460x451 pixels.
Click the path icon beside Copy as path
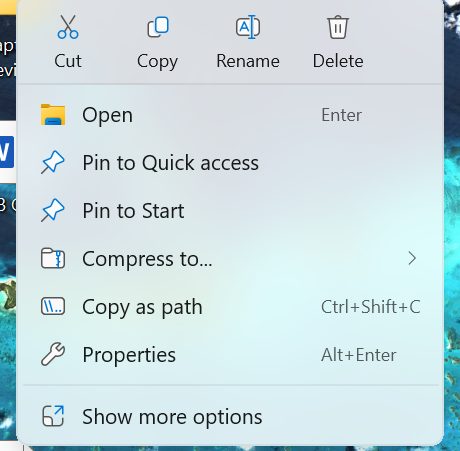(53, 306)
